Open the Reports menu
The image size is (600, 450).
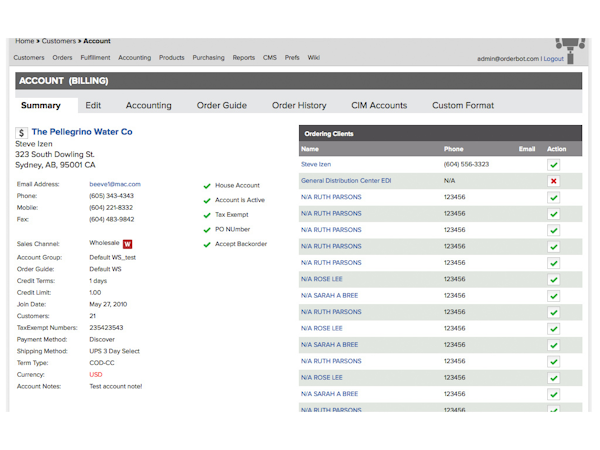(243, 58)
